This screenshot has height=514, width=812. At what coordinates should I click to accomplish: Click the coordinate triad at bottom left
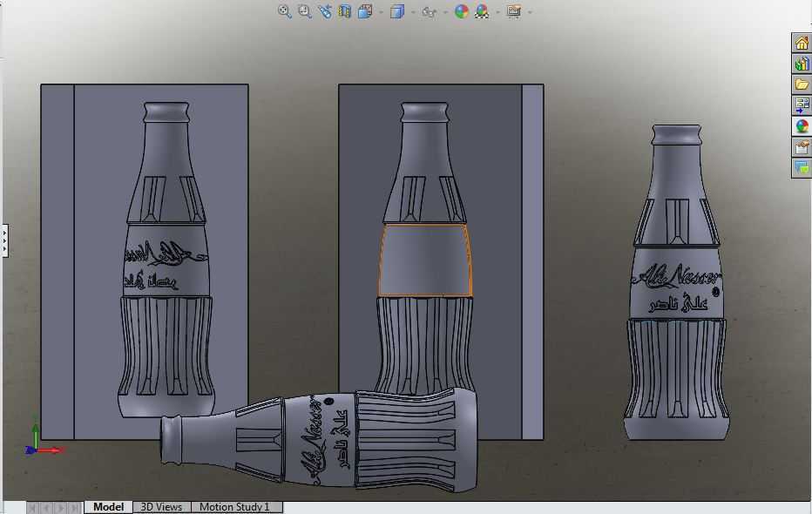pyautogui.click(x=43, y=439)
